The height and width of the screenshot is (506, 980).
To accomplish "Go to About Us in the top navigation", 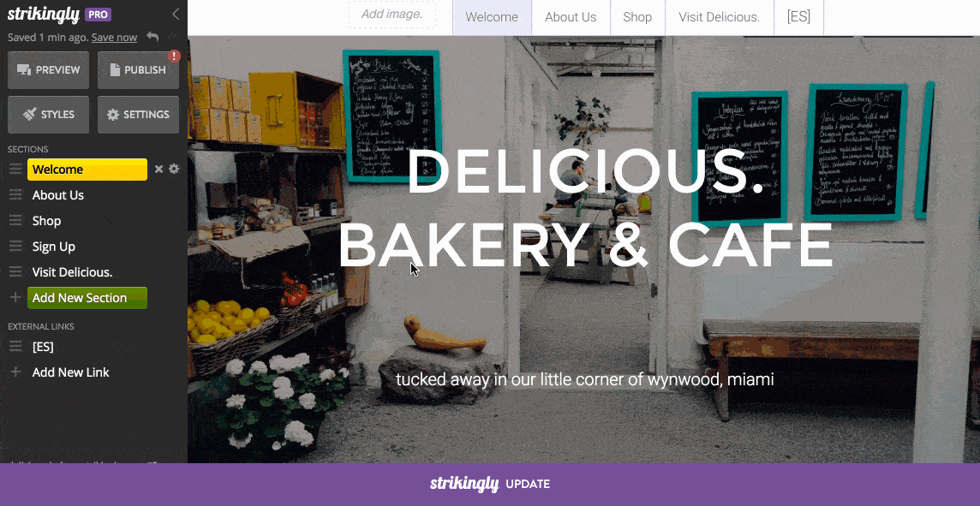I will coord(571,17).
